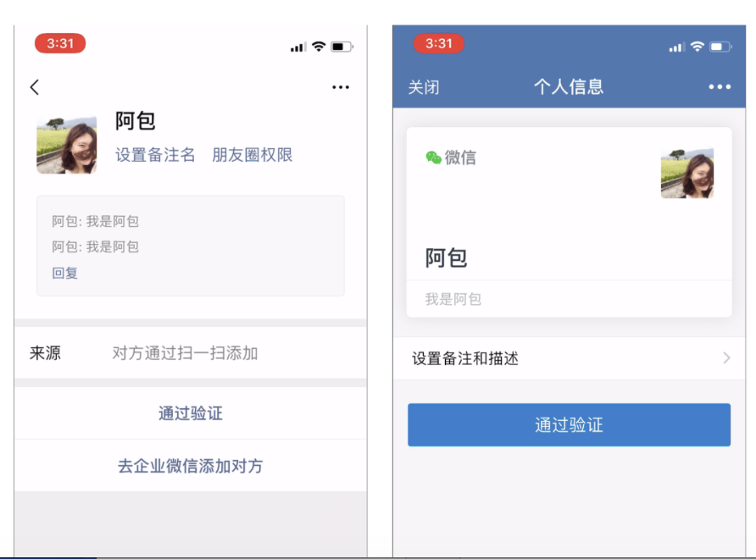Tap name 阿包 in the 微信 card
The width and height of the screenshot is (756, 559).
pyautogui.click(x=446, y=257)
